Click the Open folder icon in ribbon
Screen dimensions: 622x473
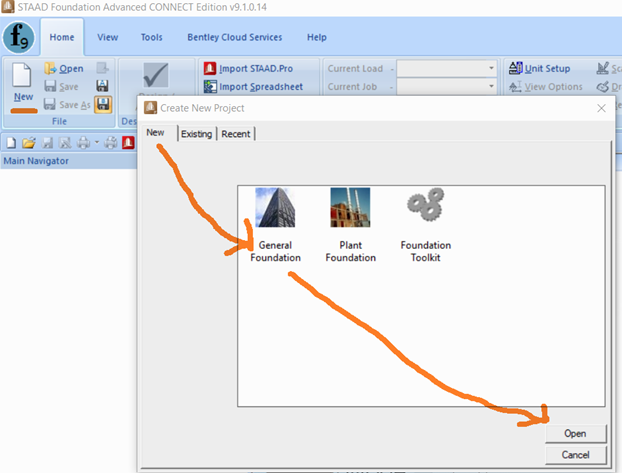[50, 68]
